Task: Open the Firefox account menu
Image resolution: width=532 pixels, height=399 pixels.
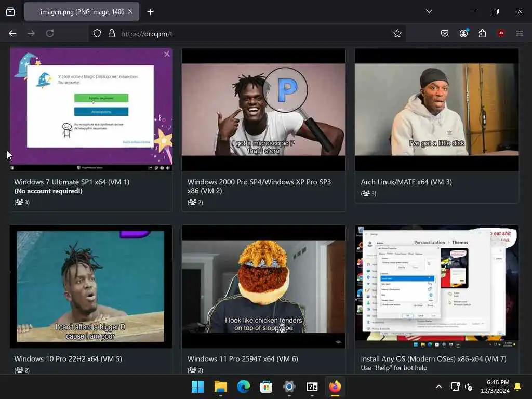Action: [463, 33]
